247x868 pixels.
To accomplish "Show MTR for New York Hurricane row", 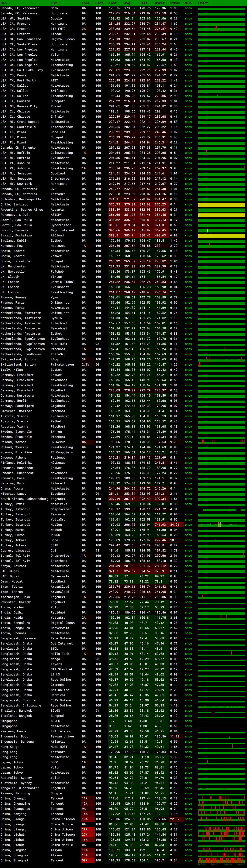I will tap(189, 184).
